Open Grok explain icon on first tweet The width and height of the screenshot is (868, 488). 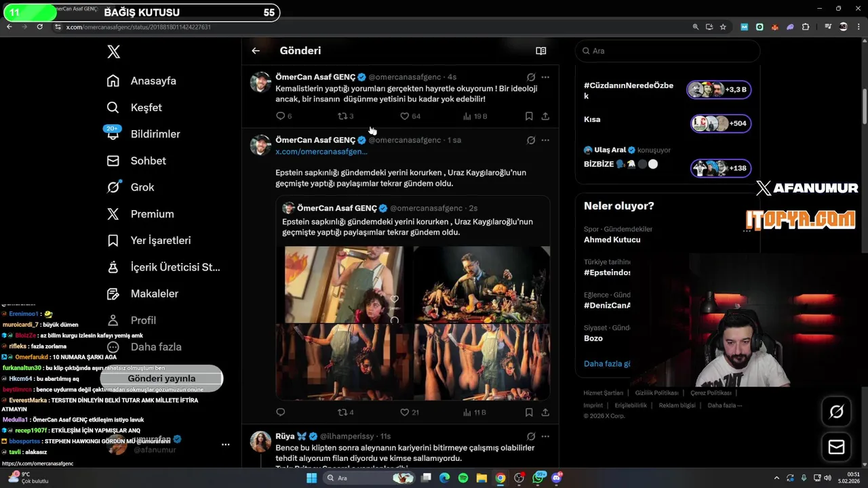pyautogui.click(x=531, y=77)
